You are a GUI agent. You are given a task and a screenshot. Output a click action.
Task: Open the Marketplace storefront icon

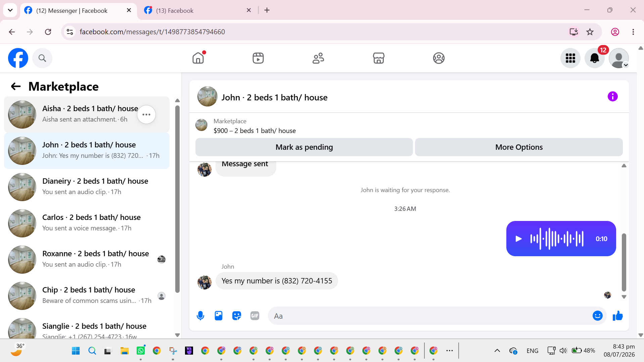pos(378,58)
